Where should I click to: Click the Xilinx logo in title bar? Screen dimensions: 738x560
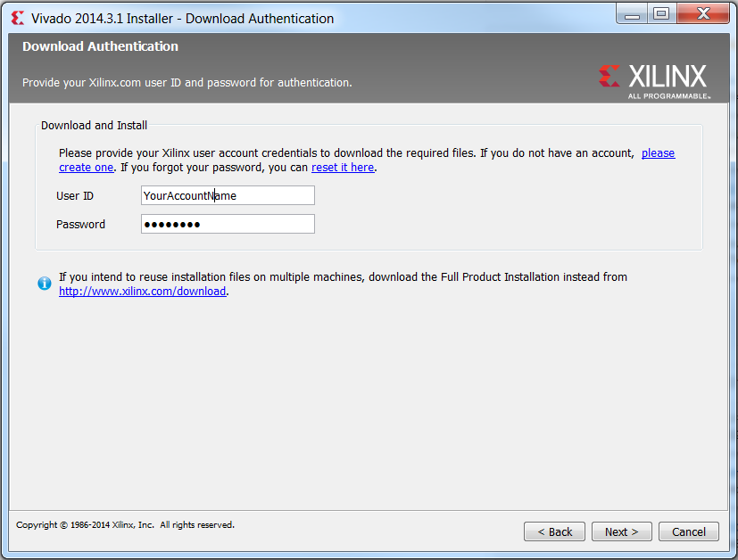pos(18,19)
